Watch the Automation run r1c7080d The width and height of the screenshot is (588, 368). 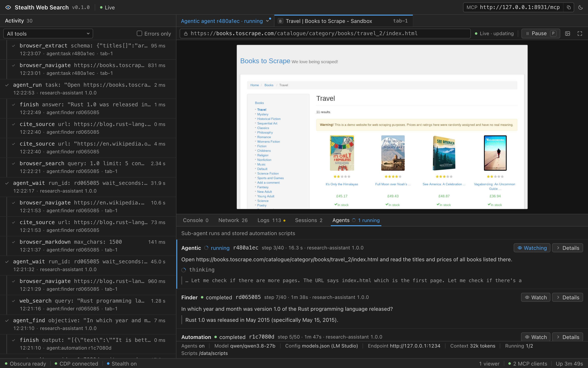pos(536,337)
